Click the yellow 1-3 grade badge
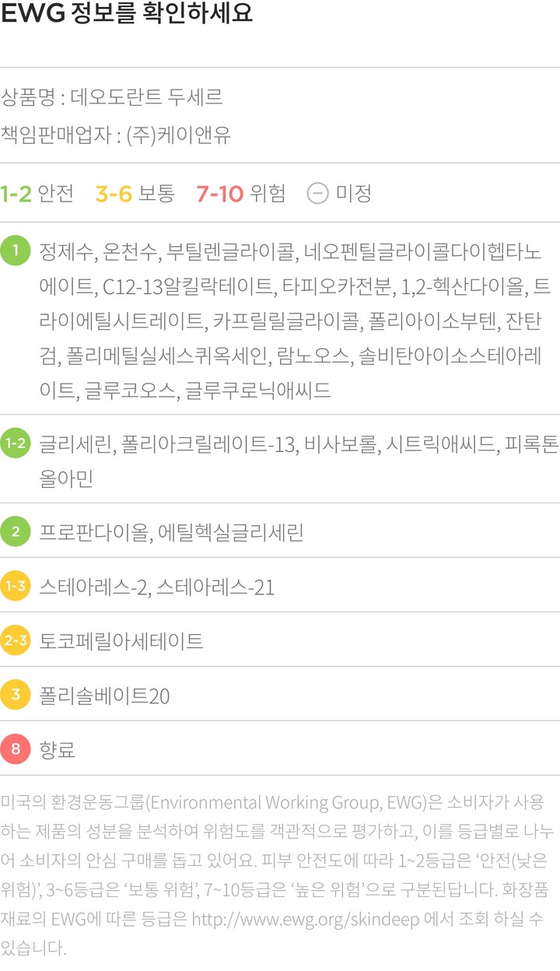Image resolution: width=560 pixels, height=971 pixels. point(16,587)
